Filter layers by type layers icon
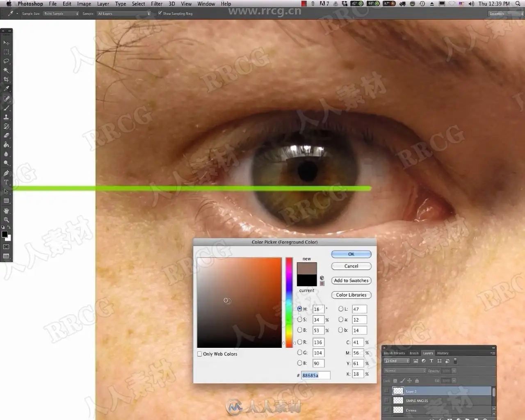 click(x=431, y=361)
